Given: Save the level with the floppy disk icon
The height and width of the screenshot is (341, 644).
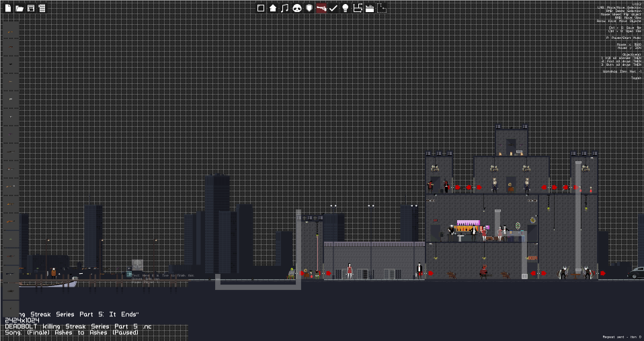Looking at the screenshot, I should 31,8.
